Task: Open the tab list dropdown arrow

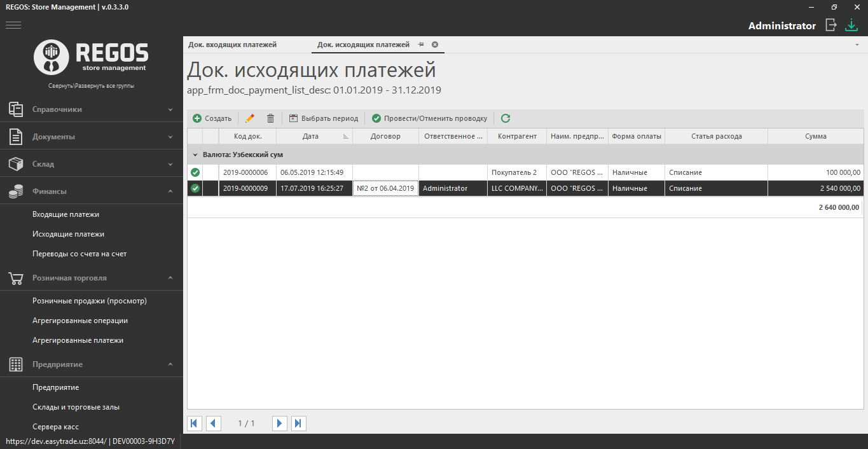Action: coord(857,45)
